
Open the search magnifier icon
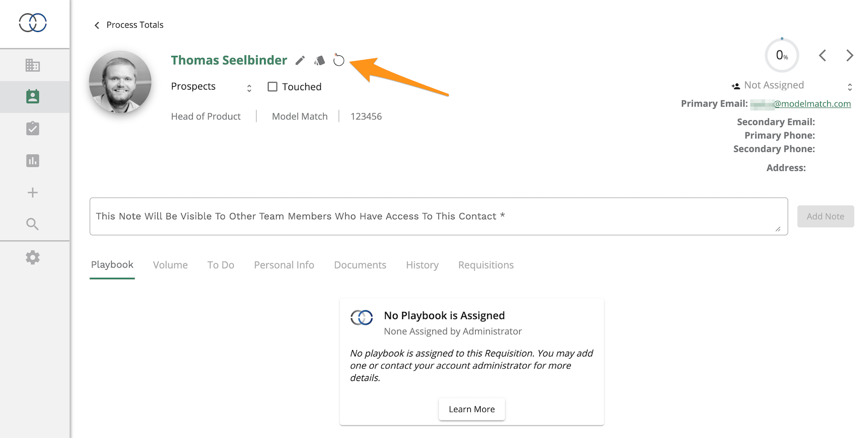(x=33, y=224)
